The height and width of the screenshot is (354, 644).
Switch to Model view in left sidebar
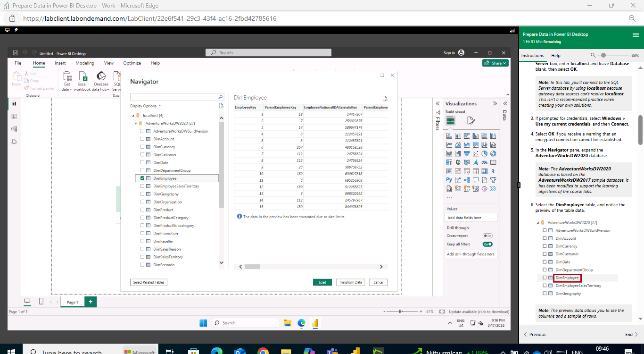pyautogui.click(x=14, y=129)
